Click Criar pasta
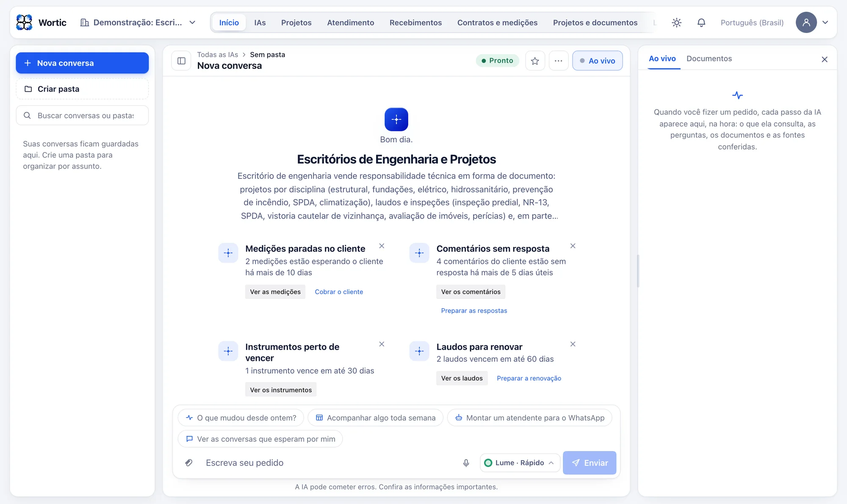847x504 pixels. (x=82, y=89)
